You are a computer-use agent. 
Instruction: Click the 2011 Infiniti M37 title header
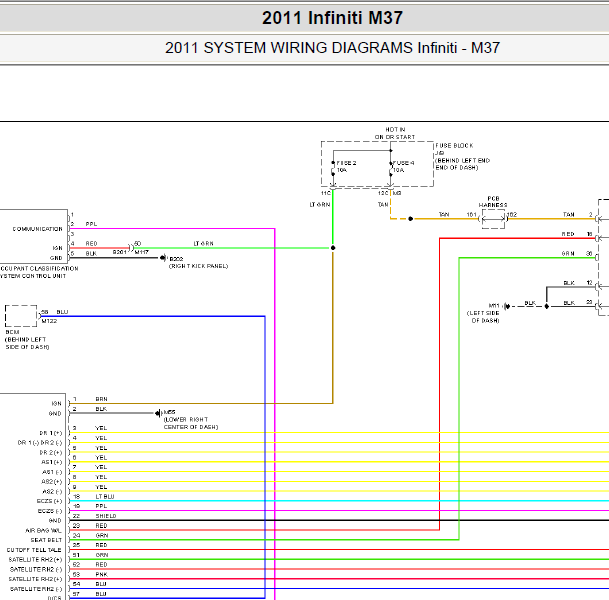332,18
